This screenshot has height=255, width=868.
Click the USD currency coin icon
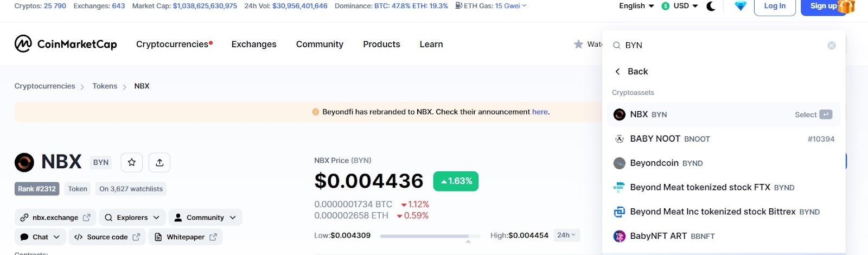coord(666,6)
